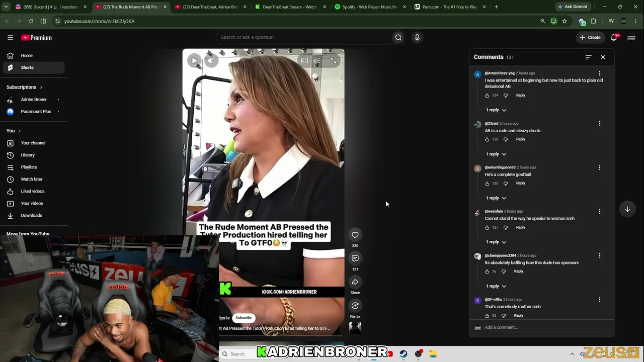
Task: Sort comments using the sort icon
Action: click(x=588, y=57)
